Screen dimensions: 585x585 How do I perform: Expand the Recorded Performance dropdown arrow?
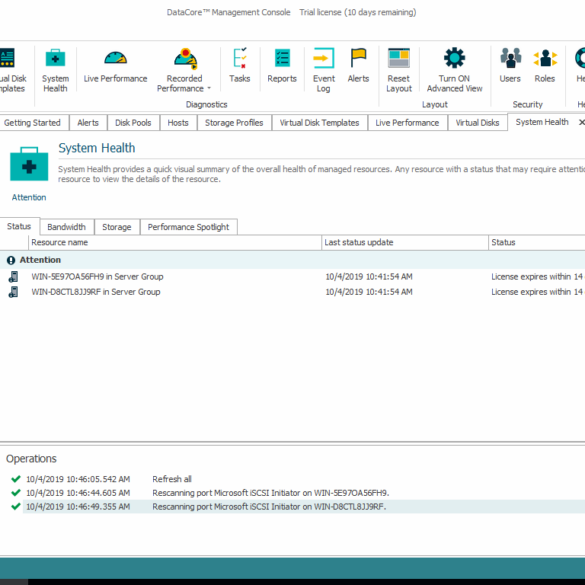(x=209, y=88)
